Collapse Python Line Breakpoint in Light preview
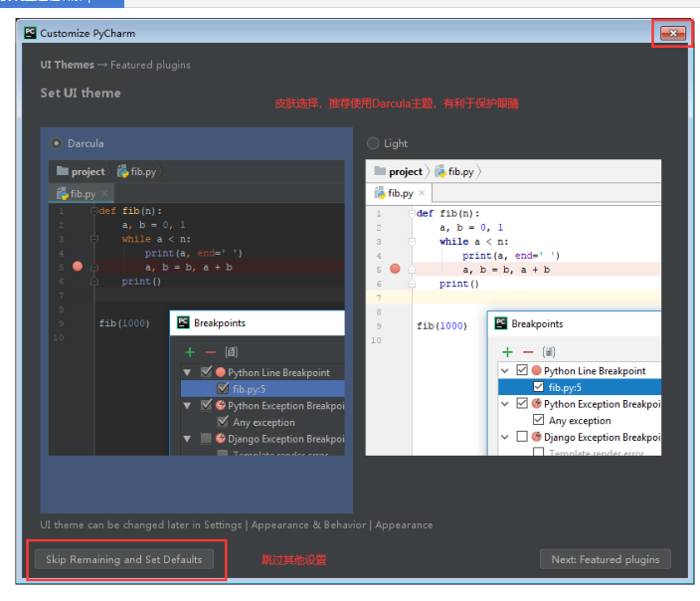 [505, 370]
